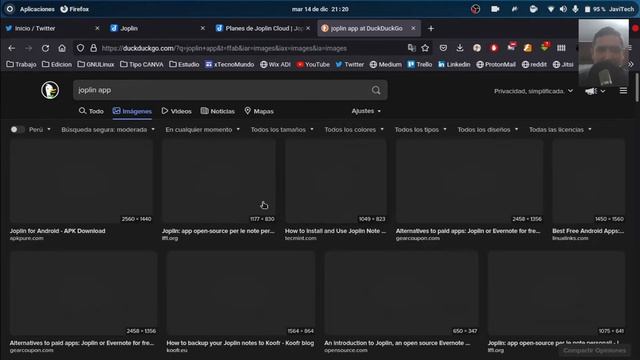Open the YouTube bookmark
640x360 pixels.
pos(313,64)
